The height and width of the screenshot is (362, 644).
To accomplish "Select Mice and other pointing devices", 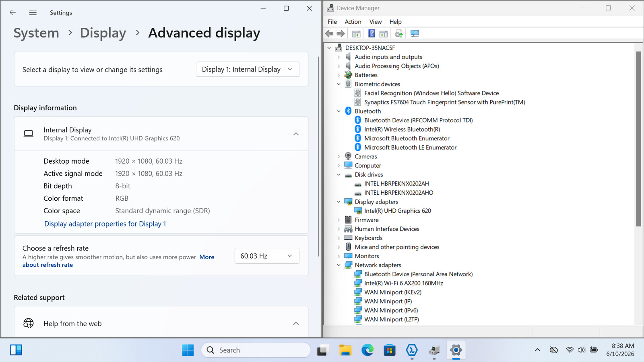I will 397,247.
